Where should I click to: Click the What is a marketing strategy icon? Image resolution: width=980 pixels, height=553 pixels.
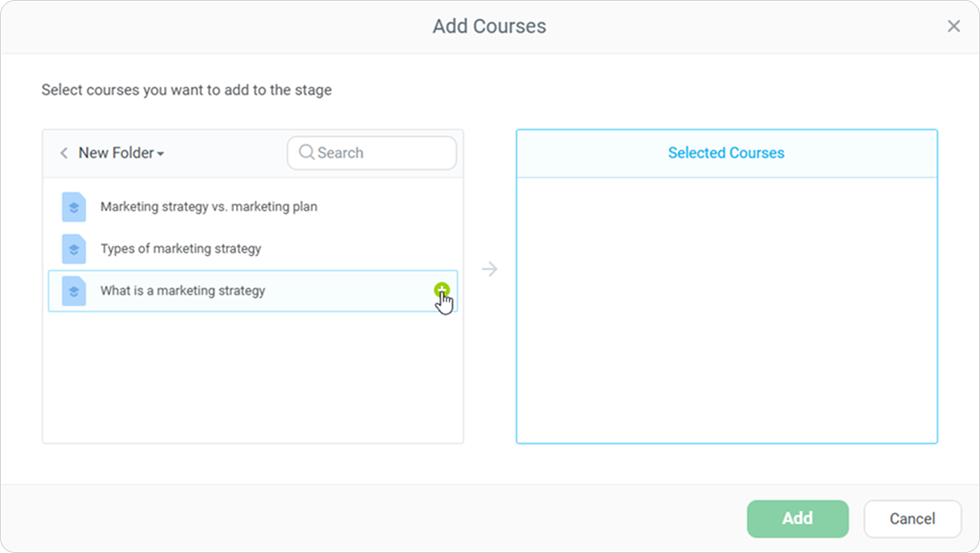click(x=74, y=291)
